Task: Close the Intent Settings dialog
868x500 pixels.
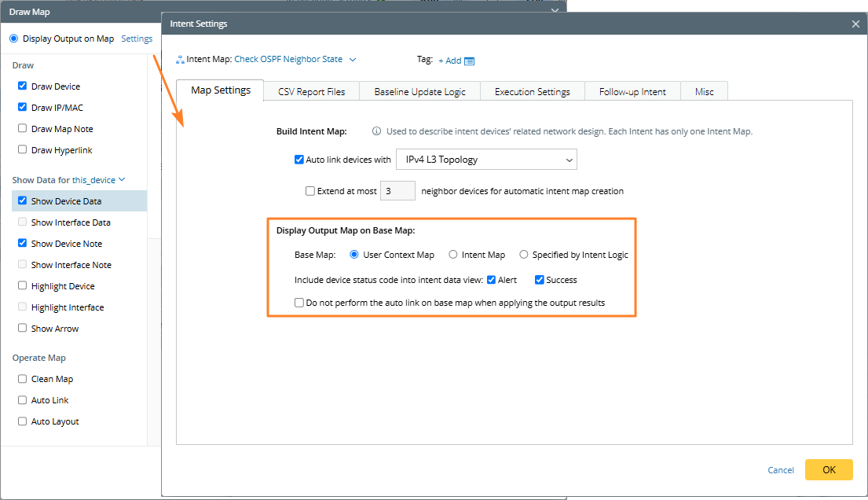Action: (x=855, y=24)
